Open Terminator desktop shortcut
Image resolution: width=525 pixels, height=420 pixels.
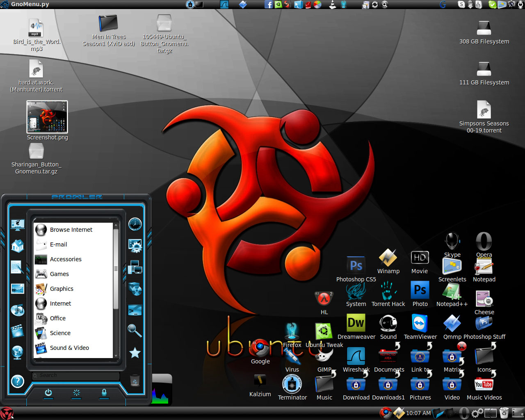(292, 388)
